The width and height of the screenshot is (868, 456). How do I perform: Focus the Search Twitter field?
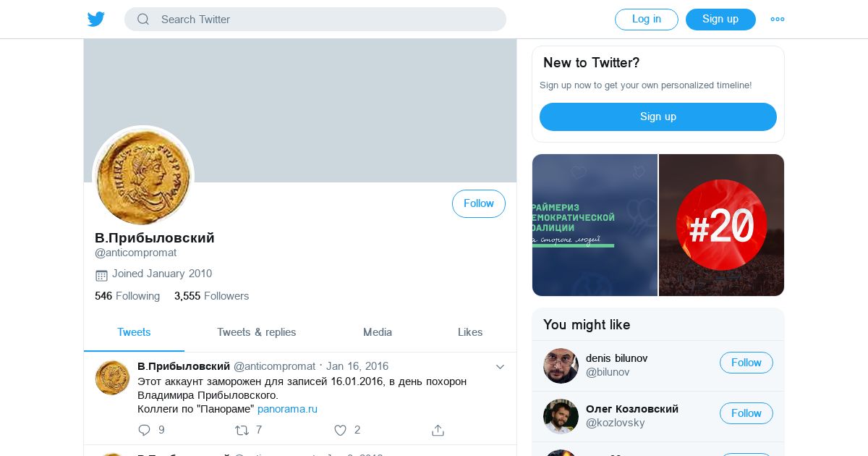(x=325, y=20)
